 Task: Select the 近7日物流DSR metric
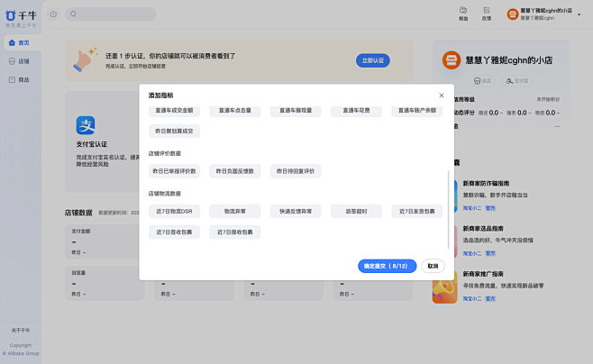pyautogui.click(x=174, y=211)
